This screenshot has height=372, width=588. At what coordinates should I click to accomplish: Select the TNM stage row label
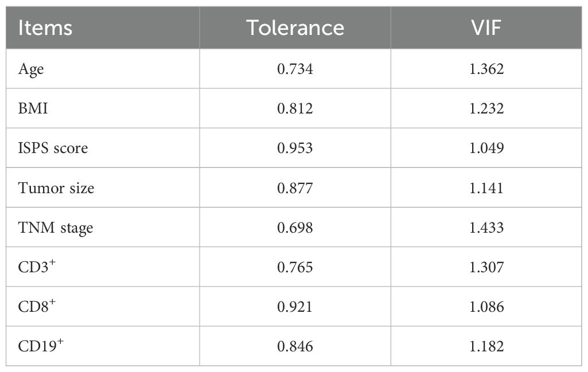click(56, 228)
